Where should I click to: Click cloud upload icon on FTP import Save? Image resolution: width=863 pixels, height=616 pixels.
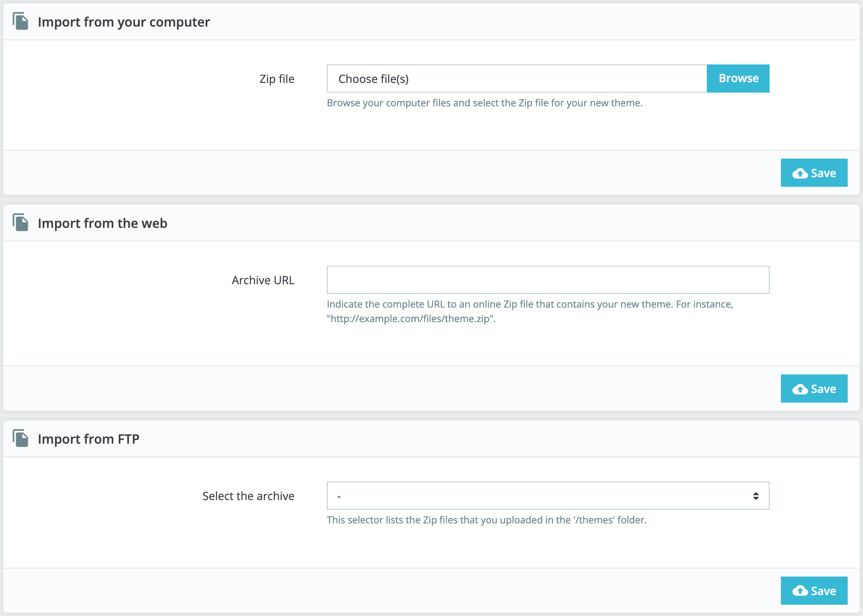click(800, 591)
